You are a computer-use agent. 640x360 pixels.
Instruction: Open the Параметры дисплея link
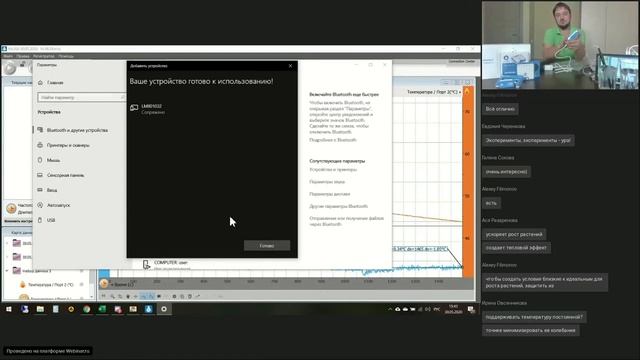(329, 194)
